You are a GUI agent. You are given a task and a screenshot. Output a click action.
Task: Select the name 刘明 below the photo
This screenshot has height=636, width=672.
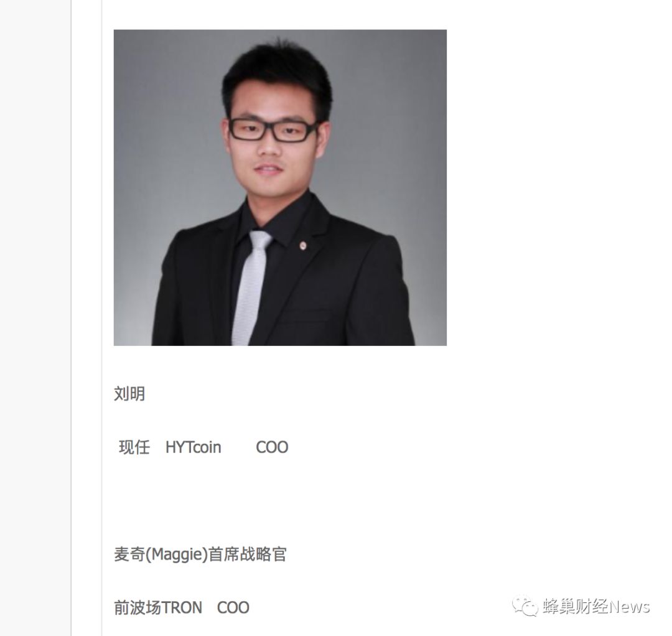click(x=129, y=393)
